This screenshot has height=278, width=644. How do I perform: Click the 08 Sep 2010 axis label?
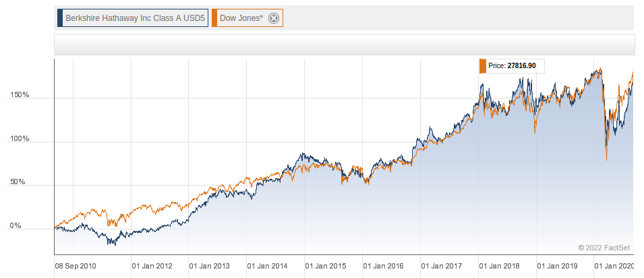pos(75,266)
